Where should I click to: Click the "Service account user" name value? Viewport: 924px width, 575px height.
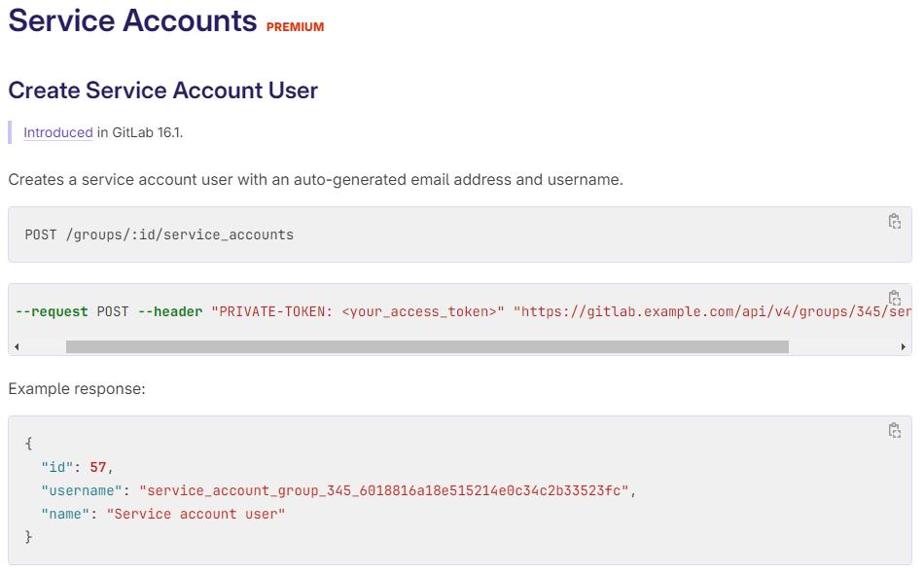(x=195, y=514)
